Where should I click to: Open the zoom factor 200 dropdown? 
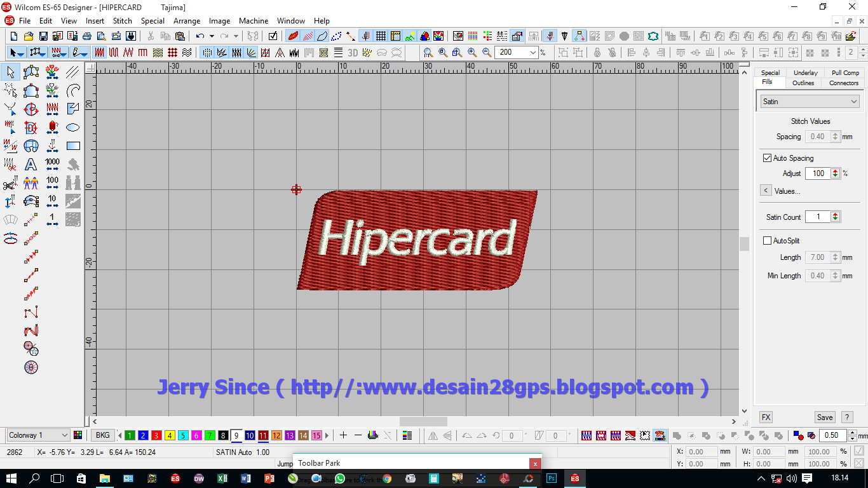click(533, 53)
